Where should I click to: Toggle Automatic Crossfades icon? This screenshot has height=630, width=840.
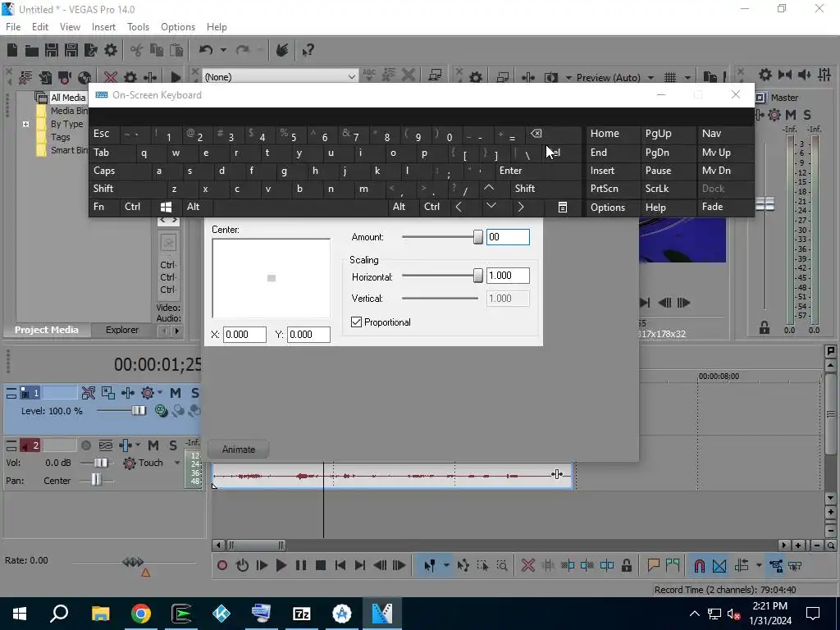[x=719, y=565]
